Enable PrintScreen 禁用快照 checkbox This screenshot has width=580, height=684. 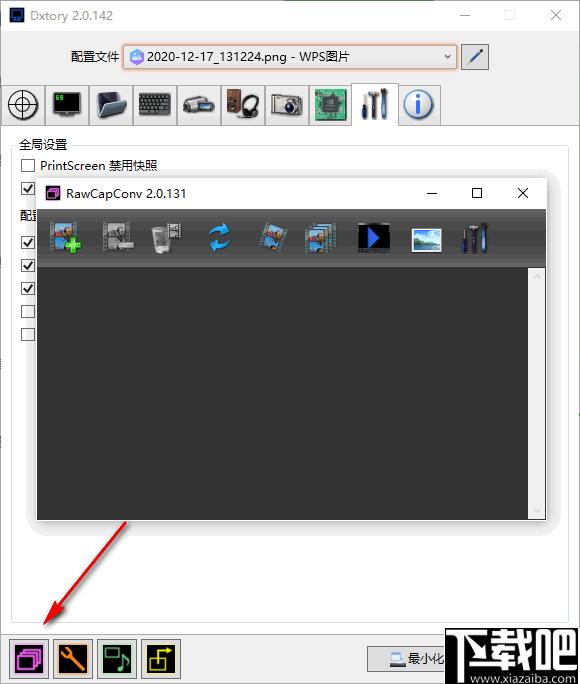[28, 166]
